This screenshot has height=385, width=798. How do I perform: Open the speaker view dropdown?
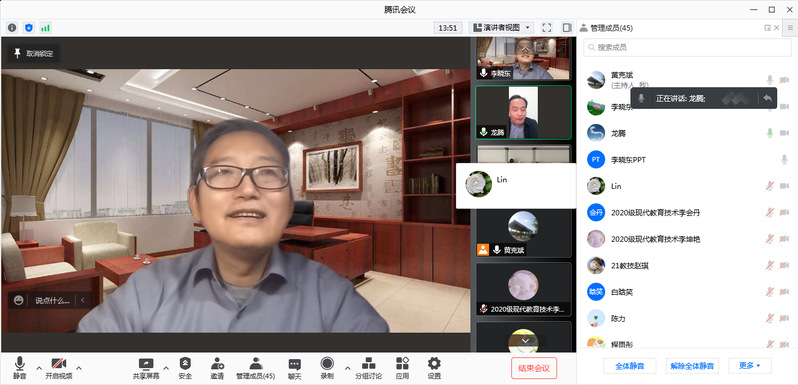(x=501, y=28)
